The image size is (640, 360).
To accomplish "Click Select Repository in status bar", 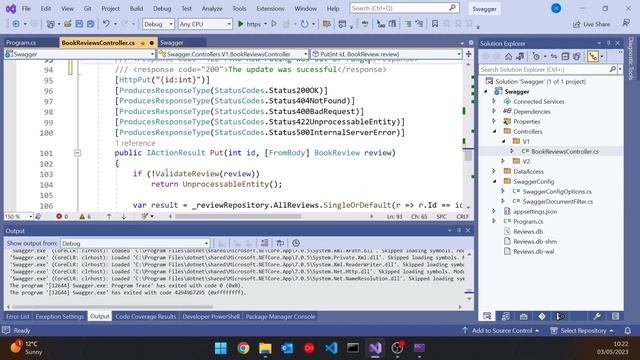I will tap(582, 330).
